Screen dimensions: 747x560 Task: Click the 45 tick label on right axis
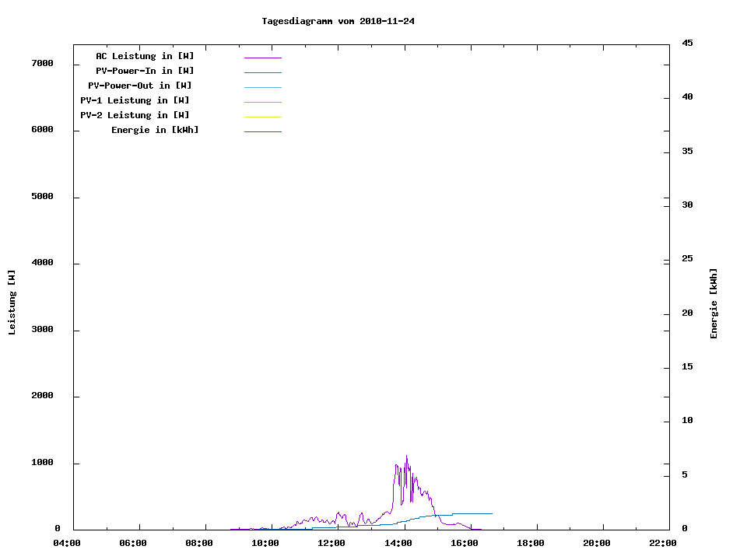(687, 43)
